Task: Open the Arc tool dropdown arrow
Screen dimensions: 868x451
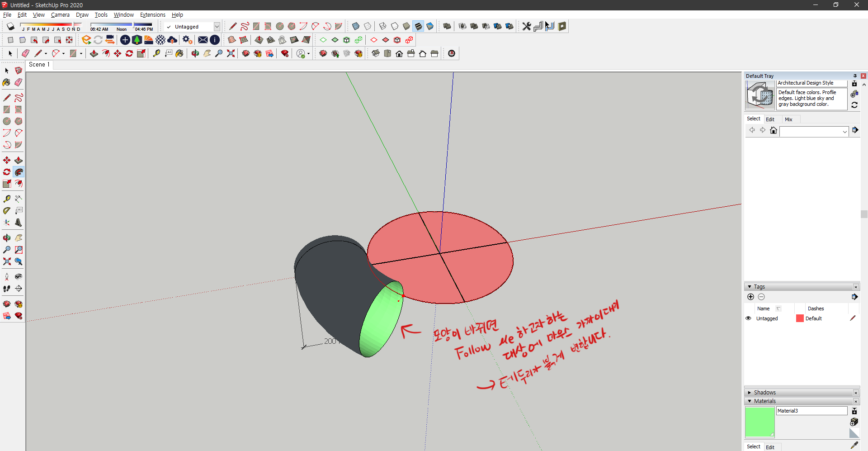Action: [63, 53]
